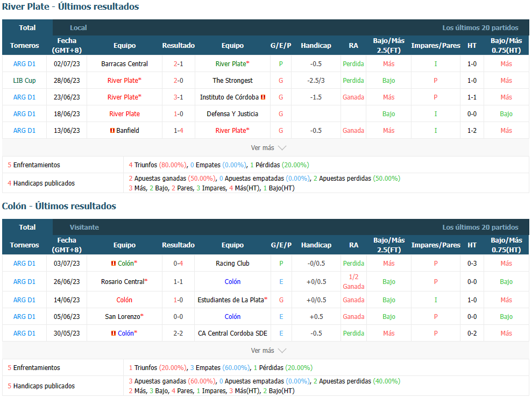Expand 'Ver más' under River Plate results
Screen dimensions: 532x398
pos(268,148)
